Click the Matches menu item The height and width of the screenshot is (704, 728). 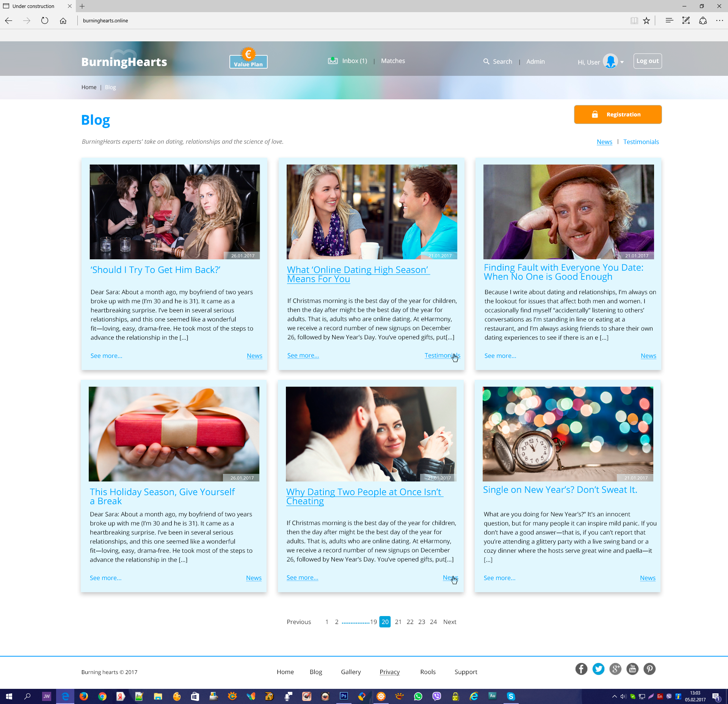pyautogui.click(x=393, y=61)
